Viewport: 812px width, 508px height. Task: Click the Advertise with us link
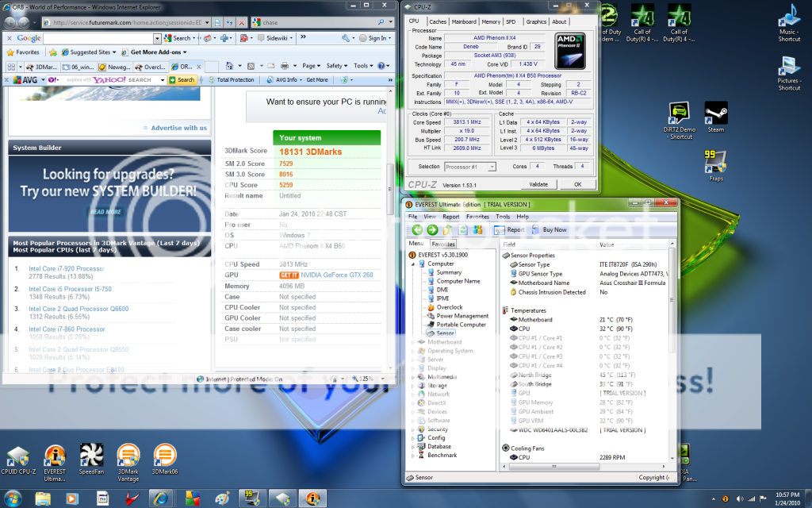pos(178,128)
